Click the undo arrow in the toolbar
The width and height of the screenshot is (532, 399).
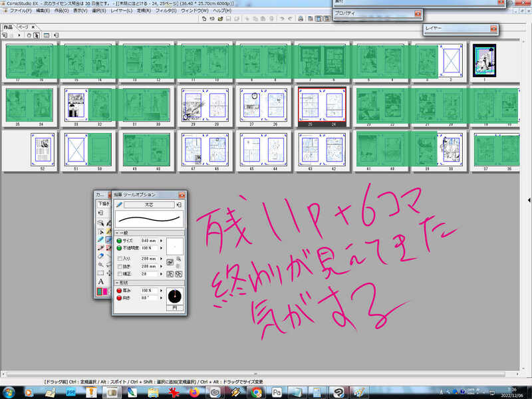coord(281,19)
